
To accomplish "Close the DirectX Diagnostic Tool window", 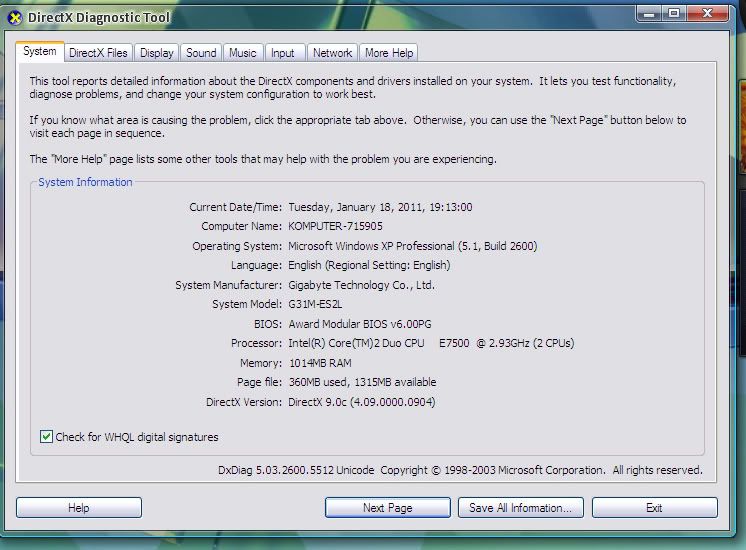I will click(707, 13).
